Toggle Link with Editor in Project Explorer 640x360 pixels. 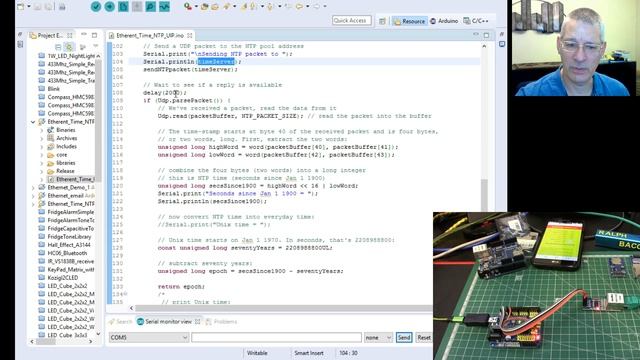(69, 47)
